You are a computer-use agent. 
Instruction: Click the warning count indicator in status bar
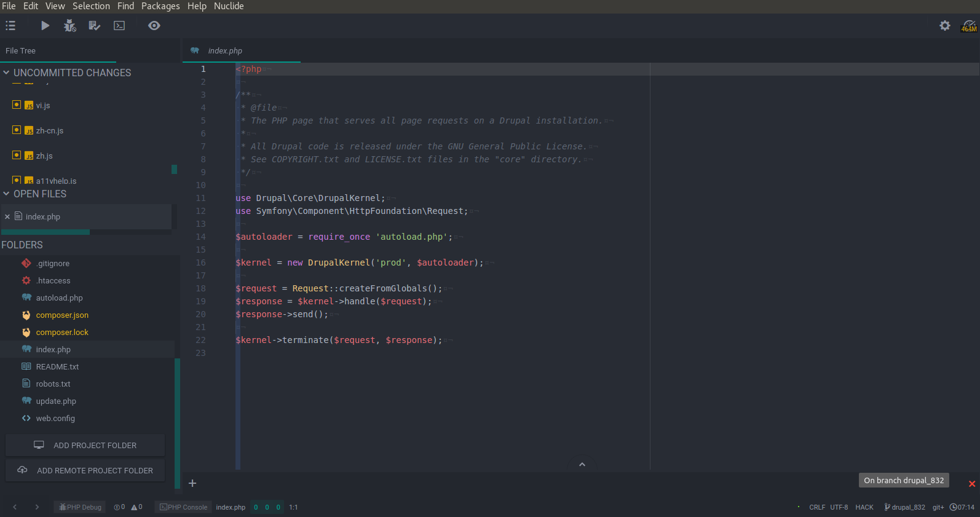point(136,507)
